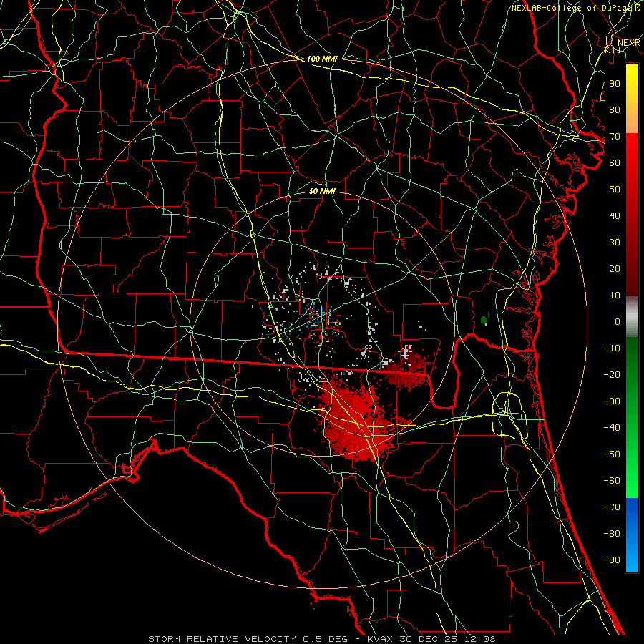
Task: Click the positive 30 scale label
Action: pos(615,243)
